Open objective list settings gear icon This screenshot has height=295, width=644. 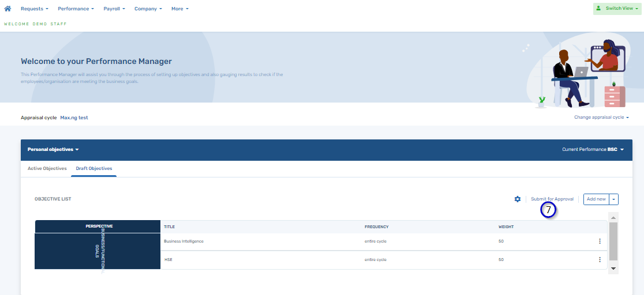pos(518,199)
